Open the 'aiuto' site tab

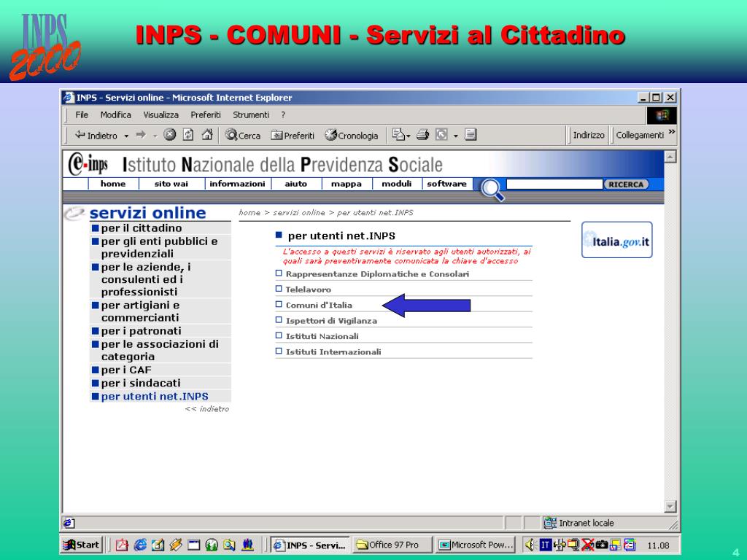coord(296,184)
